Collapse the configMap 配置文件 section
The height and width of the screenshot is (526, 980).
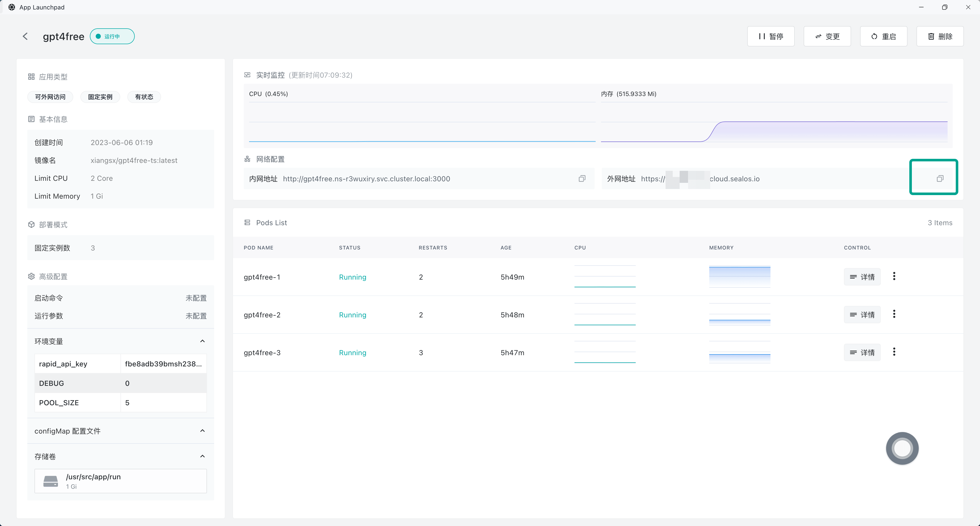(202, 431)
